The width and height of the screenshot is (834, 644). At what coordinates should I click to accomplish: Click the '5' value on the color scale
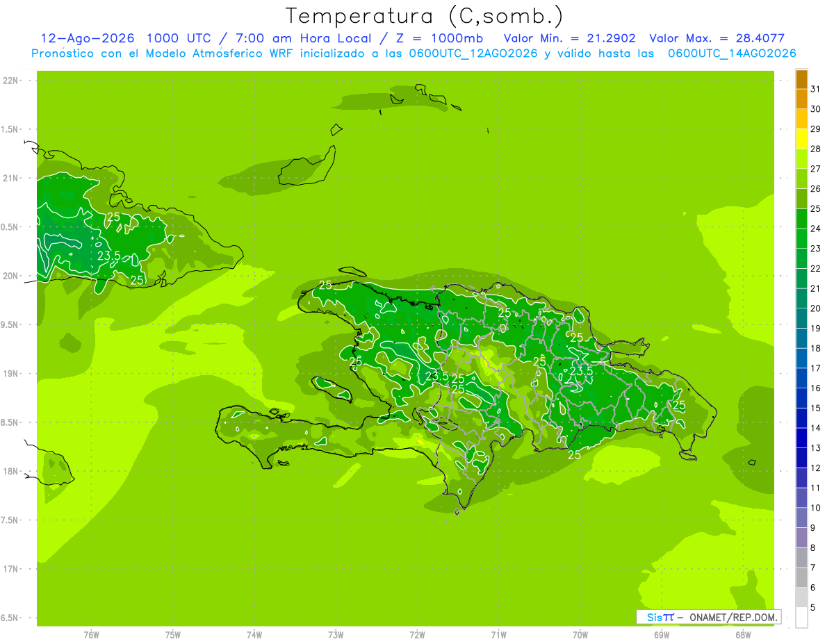[x=813, y=608]
